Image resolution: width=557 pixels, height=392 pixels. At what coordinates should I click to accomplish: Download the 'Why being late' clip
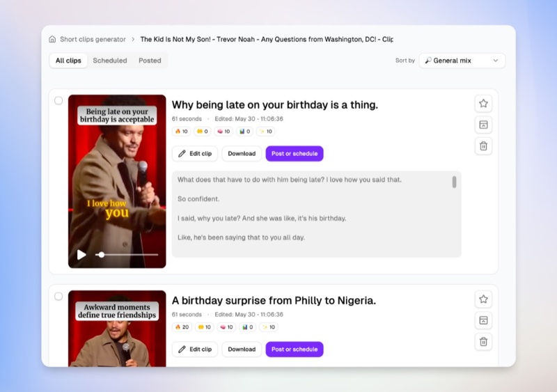click(242, 154)
